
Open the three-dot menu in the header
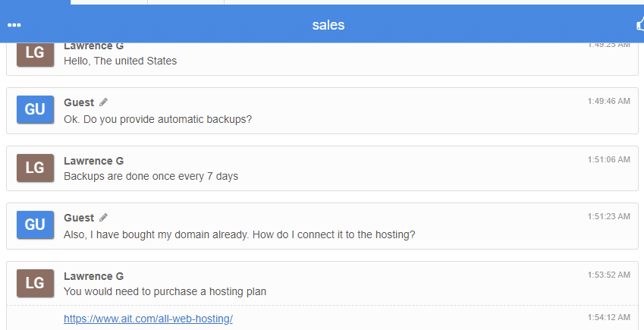(14, 25)
